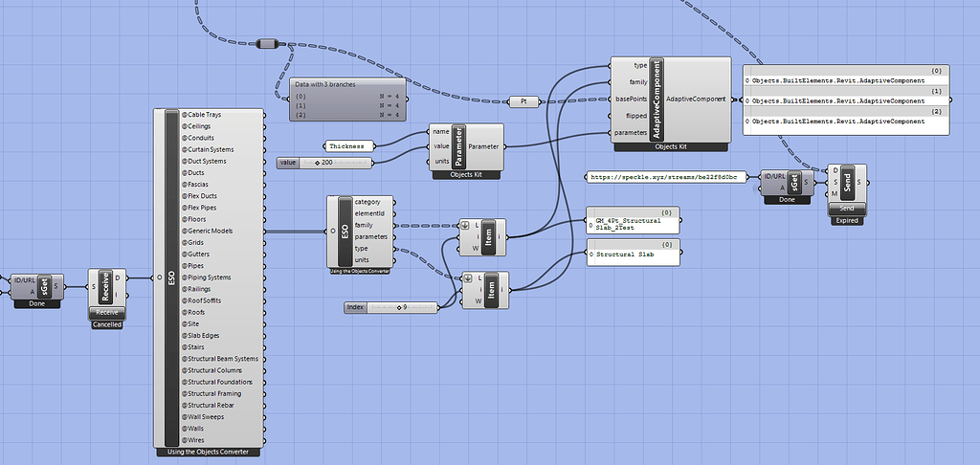Click the @Cable Trays output

201,115
